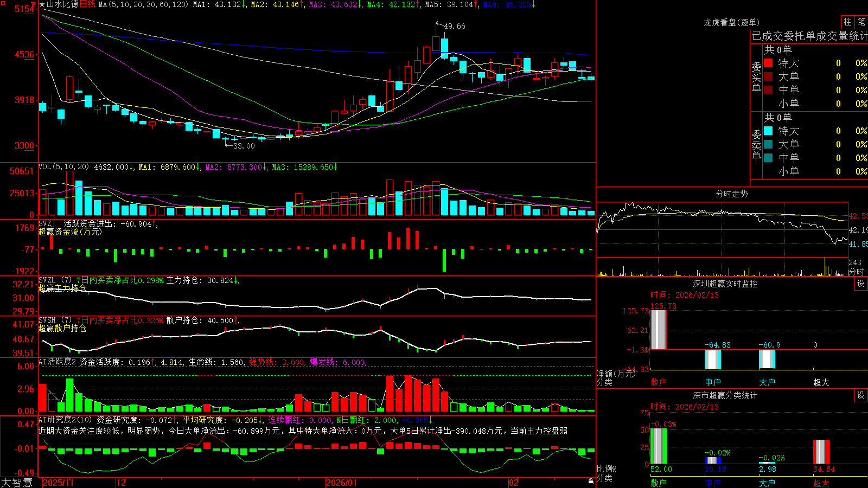Click the SVSH 散户持仓 indicator header
This screenshot has width=868, height=488.
pos(139,320)
